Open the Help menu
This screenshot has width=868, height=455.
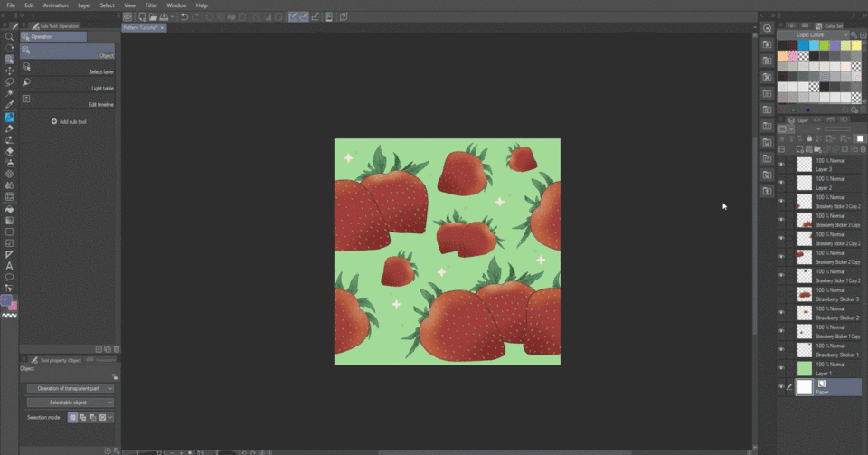(x=202, y=5)
